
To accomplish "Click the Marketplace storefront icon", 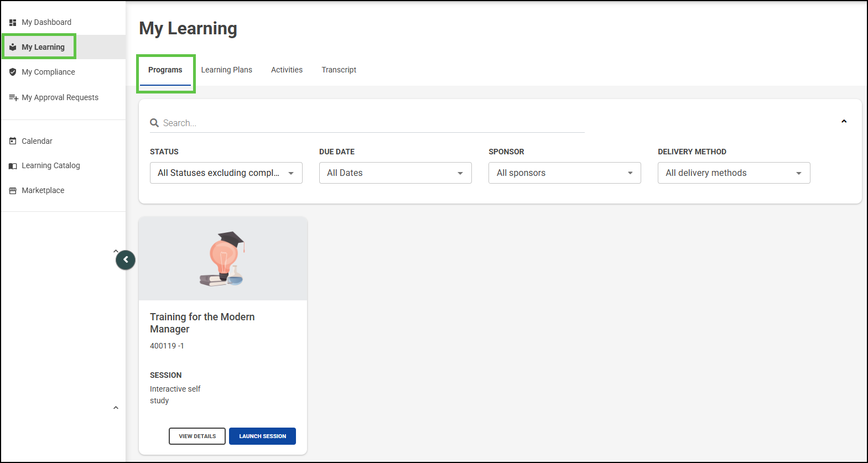I will [13, 191].
